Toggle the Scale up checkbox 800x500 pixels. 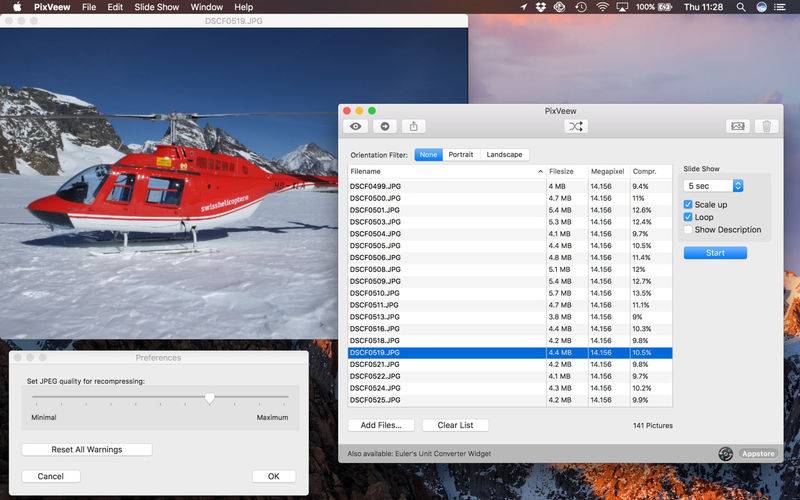[x=688, y=204]
